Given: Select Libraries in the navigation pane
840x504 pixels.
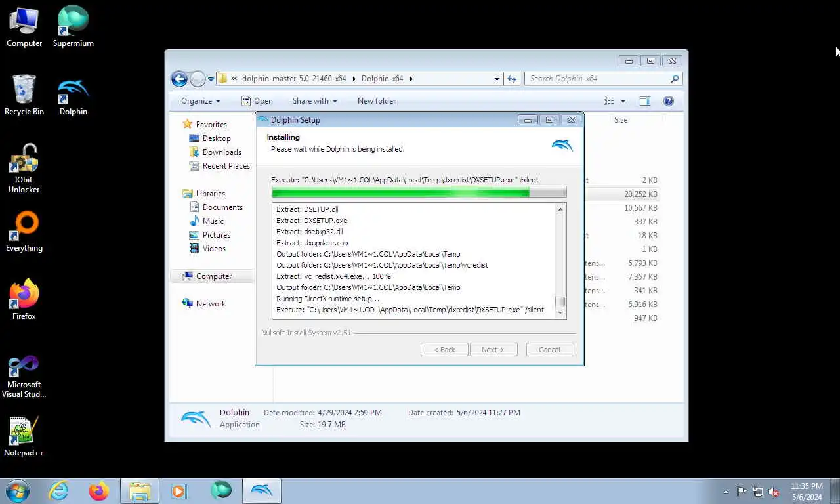Looking at the screenshot, I should (x=211, y=194).
